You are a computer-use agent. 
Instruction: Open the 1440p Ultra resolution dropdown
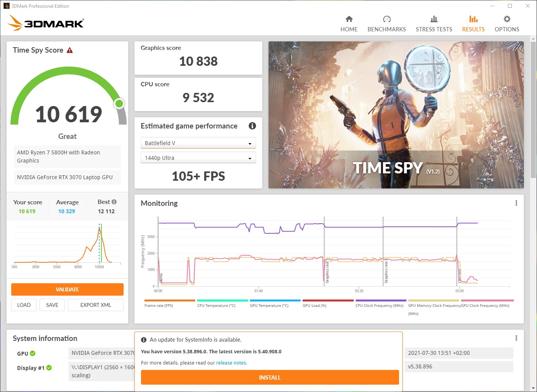point(198,158)
